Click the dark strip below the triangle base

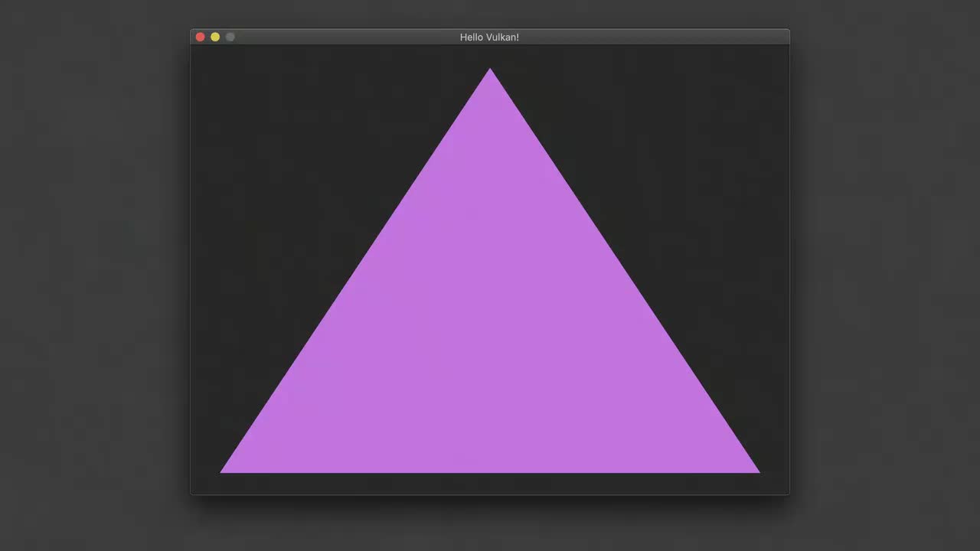[x=490, y=484]
